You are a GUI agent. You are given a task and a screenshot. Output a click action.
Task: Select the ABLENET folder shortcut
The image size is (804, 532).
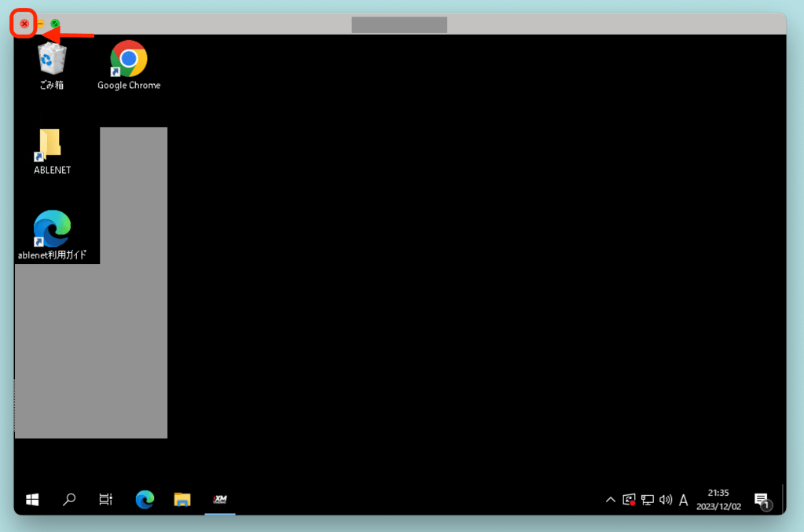[x=52, y=148]
